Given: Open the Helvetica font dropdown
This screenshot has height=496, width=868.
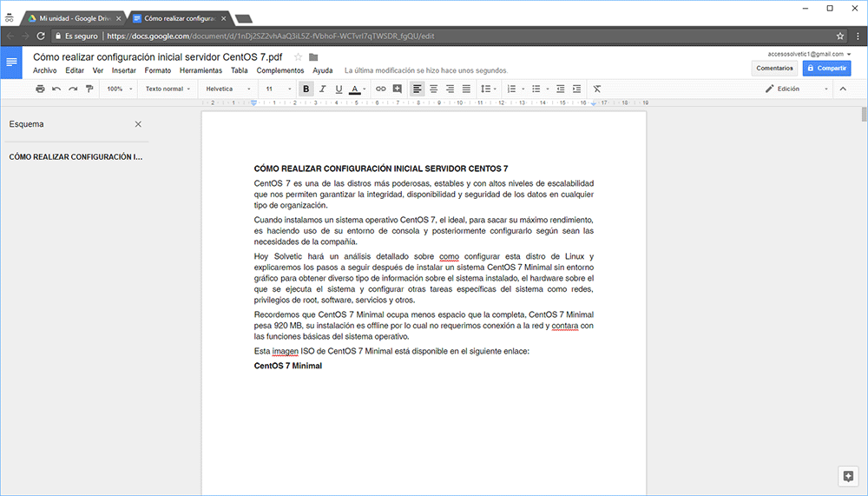Looking at the screenshot, I should (228, 89).
